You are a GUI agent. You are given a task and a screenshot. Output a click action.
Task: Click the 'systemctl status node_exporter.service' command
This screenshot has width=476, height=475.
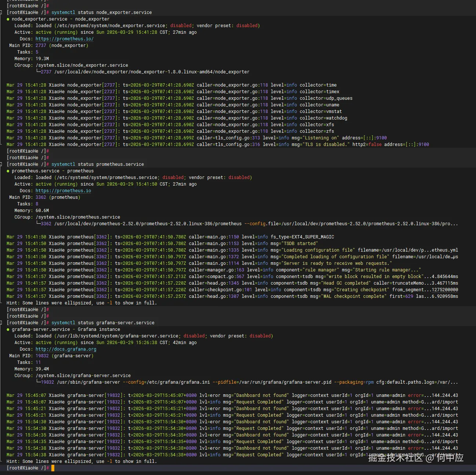coord(102,12)
